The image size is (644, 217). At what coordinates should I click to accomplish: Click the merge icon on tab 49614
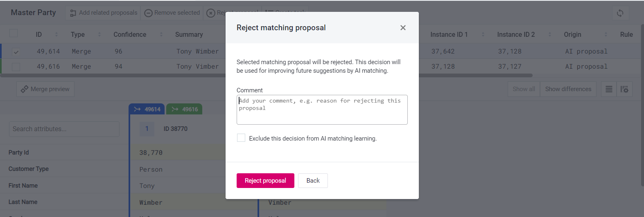(138, 109)
